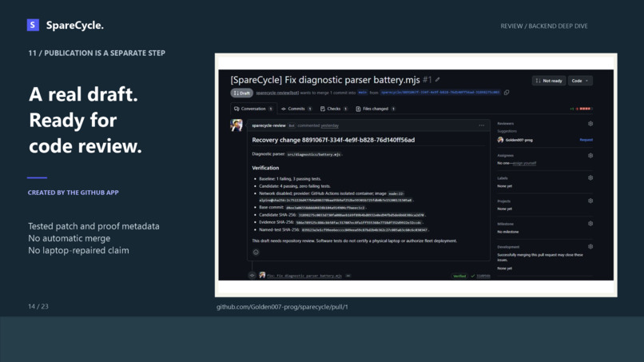Click the Golden007-prog reviewer avatar
This screenshot has height=362, width=644.
pos(500,140)
